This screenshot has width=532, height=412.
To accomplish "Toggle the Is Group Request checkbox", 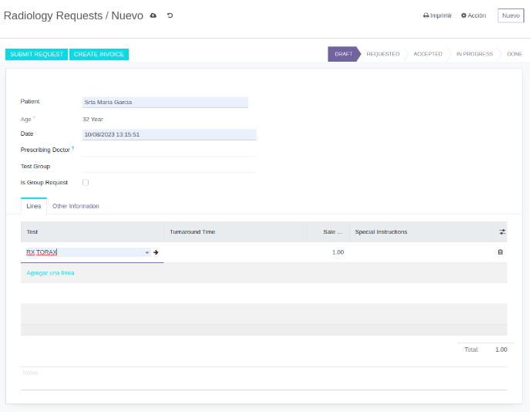I will coord(86,183).
